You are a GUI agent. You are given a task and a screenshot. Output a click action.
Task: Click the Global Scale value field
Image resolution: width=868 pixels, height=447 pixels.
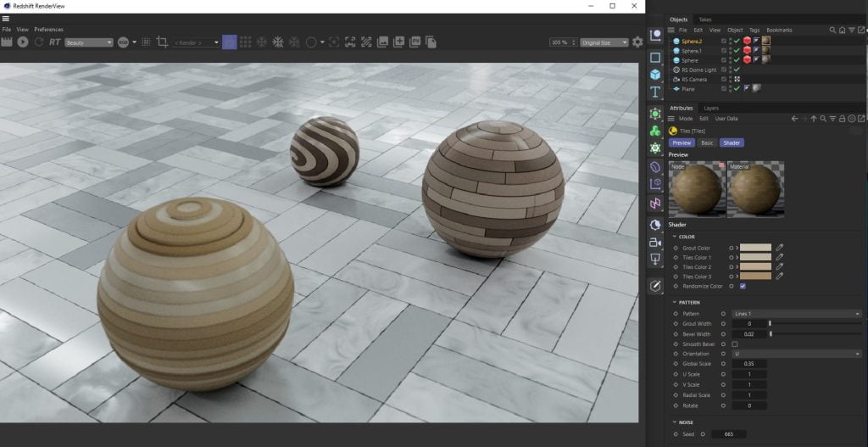click(x=749, y=364)
